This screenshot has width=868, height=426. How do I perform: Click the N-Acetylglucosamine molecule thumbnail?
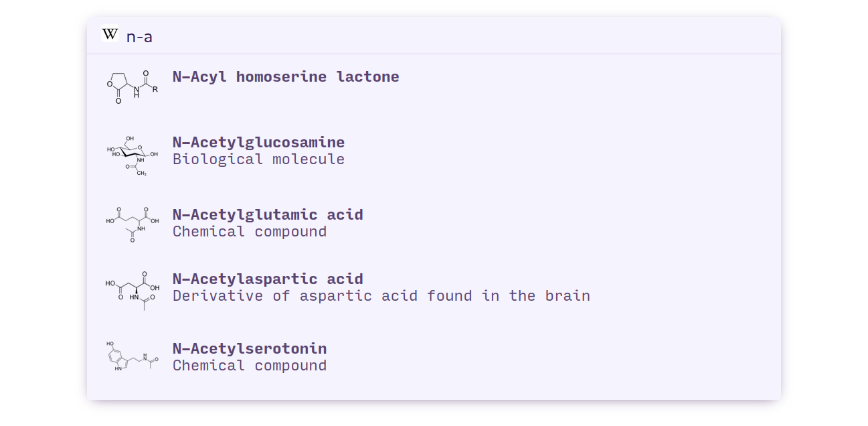[x=133, y=156]
